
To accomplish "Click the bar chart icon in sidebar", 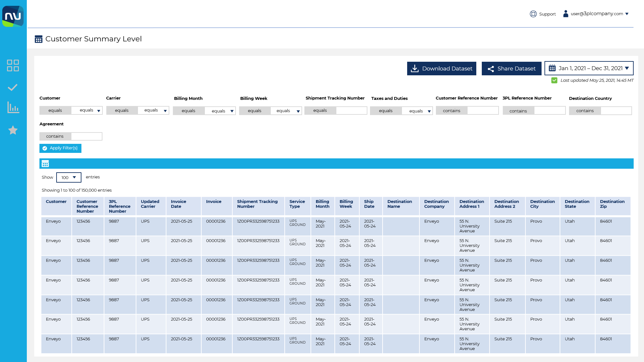I will 13,108.
